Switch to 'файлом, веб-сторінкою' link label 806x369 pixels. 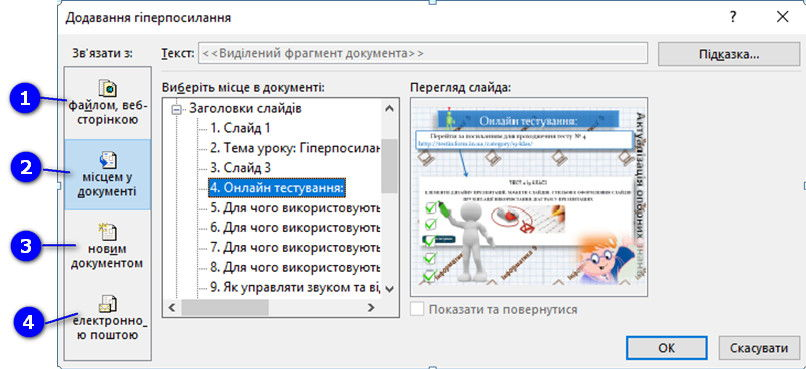point(108,114)
